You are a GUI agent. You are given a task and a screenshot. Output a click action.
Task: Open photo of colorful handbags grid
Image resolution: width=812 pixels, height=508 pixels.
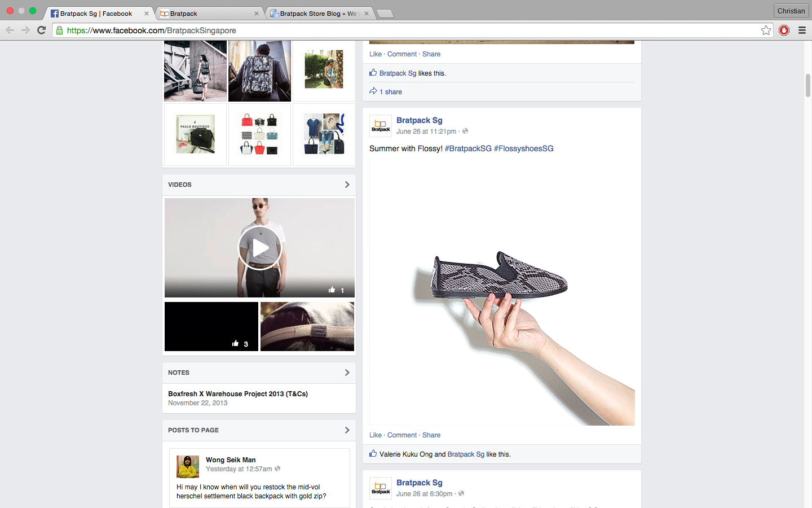click(x=259, y=134)
